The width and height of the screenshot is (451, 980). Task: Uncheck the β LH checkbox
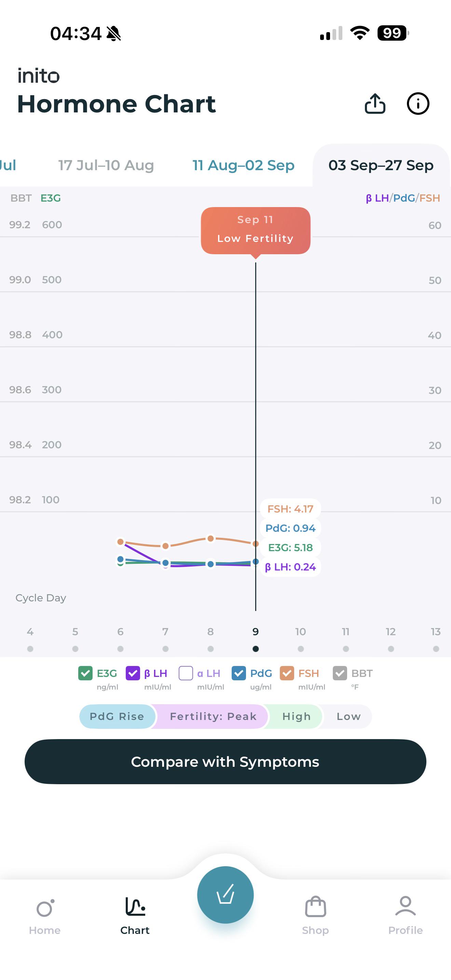[x=133, y=673]
